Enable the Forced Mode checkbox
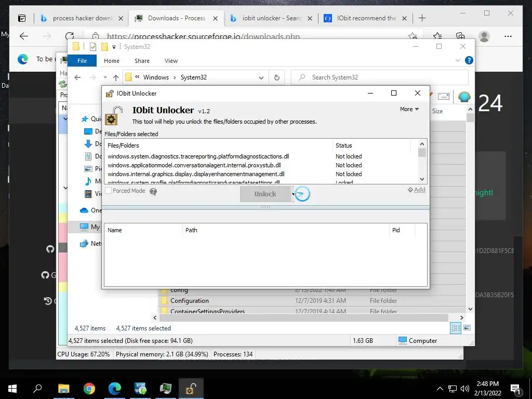This screenshot has width=532, height=399. tap(109, 191)
